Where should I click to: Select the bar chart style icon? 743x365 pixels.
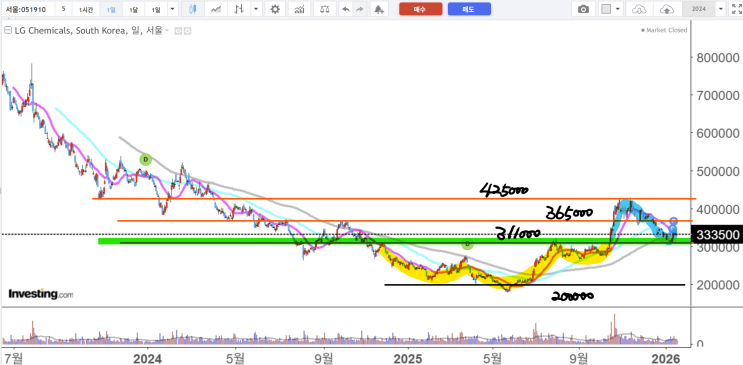(240, 9)
